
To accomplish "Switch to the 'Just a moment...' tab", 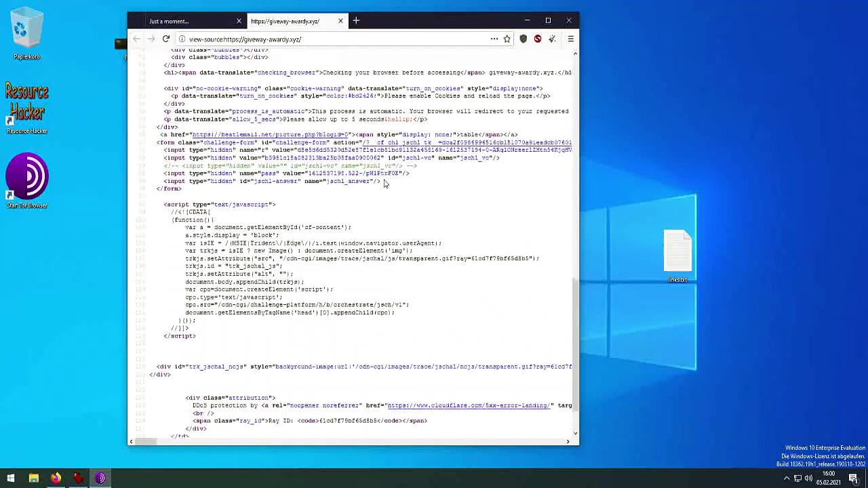I will tap(183, 21).
